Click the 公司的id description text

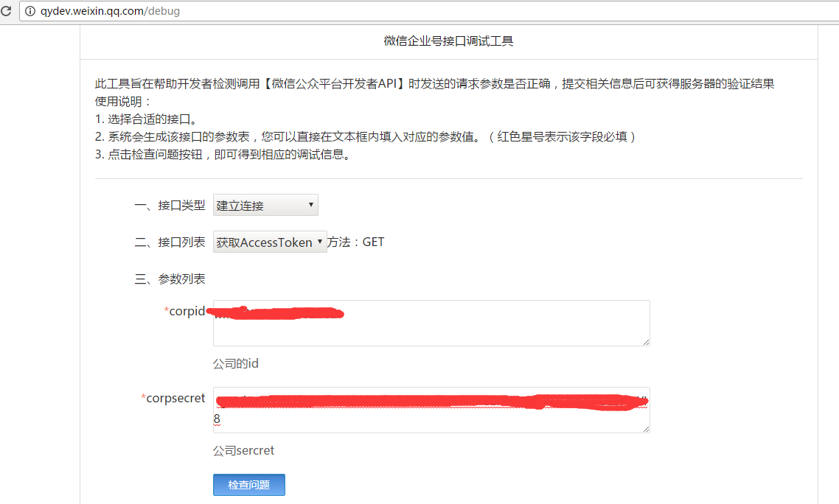[236, 364]
